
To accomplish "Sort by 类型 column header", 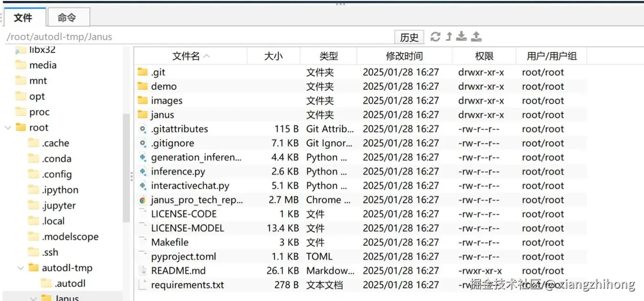I will (x=329, y=56).
